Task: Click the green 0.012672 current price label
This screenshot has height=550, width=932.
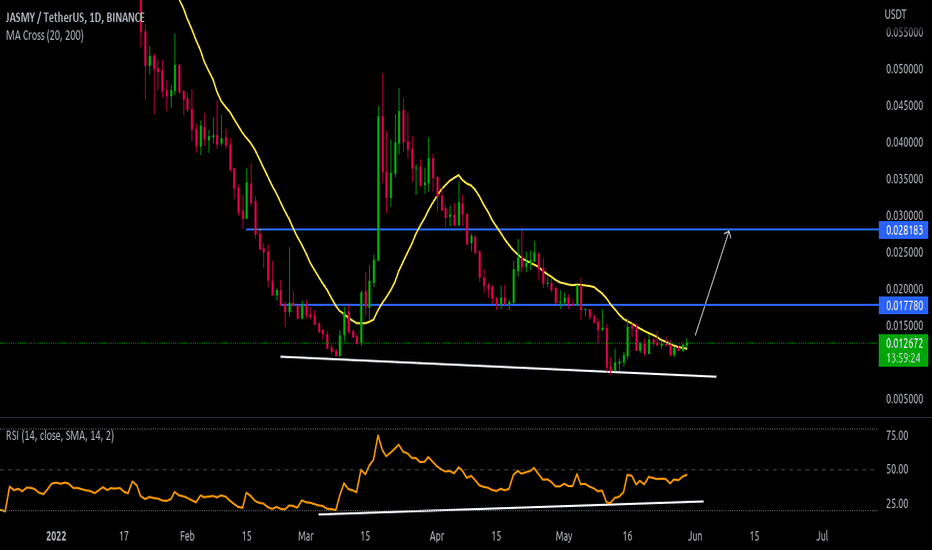Action: pos(903,343)
